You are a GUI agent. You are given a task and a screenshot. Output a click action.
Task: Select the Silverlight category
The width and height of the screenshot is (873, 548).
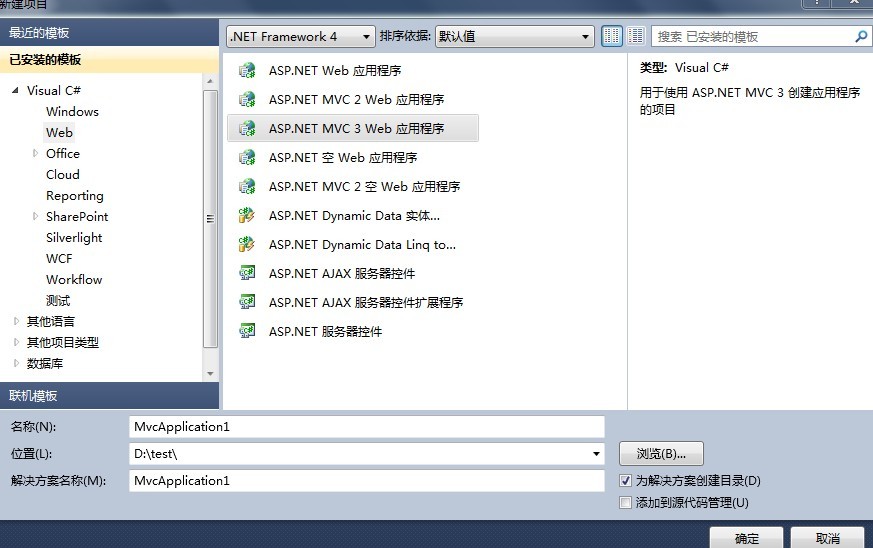pos(74,238)
